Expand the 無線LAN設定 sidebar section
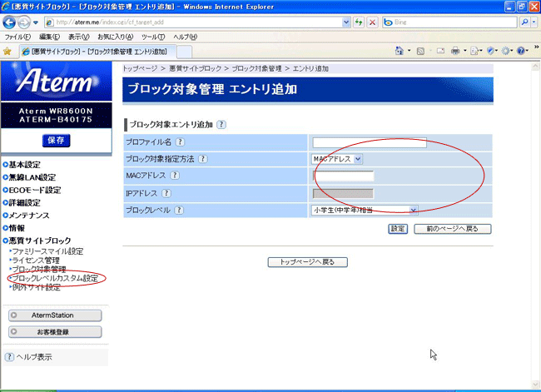541x392 pixels. pos(32,177)
